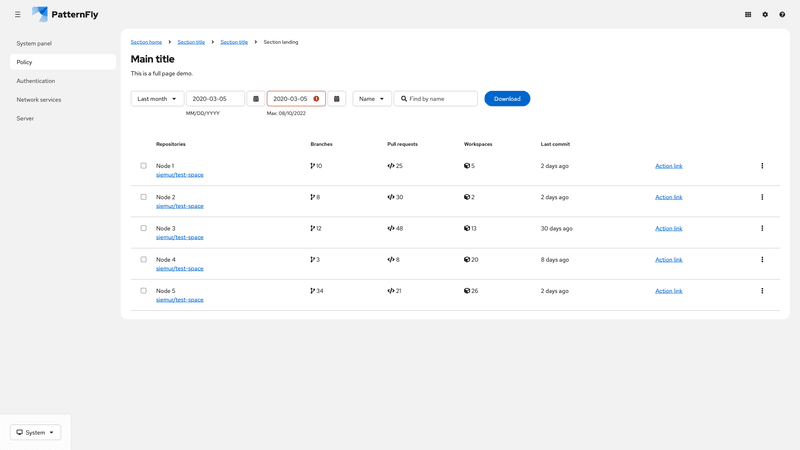Open System panel in the sidebar

pyautogui.click(x=63, y=43)
